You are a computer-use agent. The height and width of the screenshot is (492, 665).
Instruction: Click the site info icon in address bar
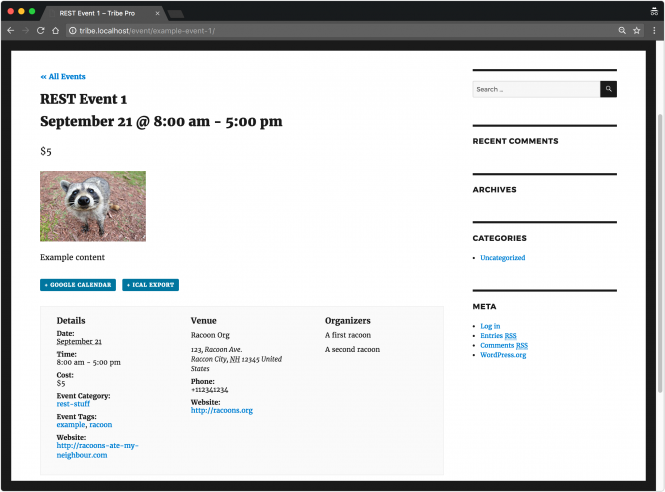73,31
